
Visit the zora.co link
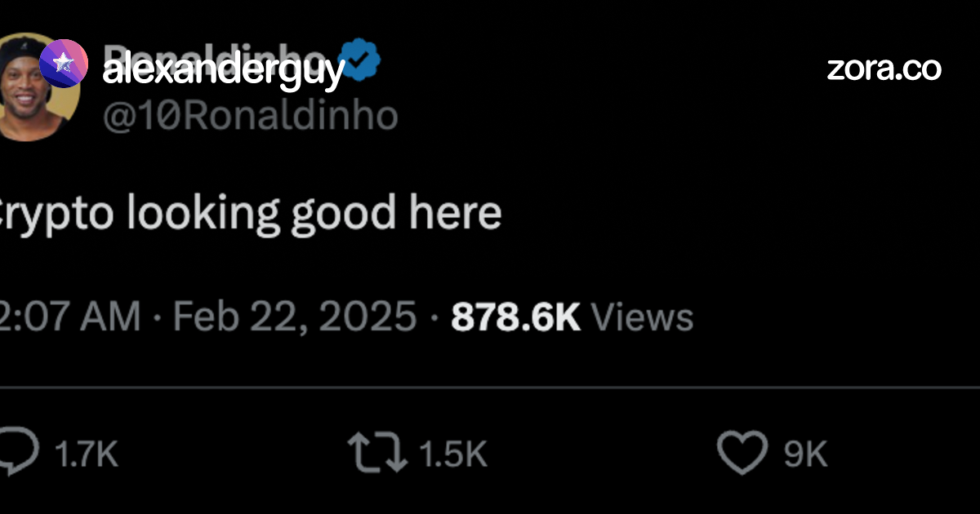884,69
